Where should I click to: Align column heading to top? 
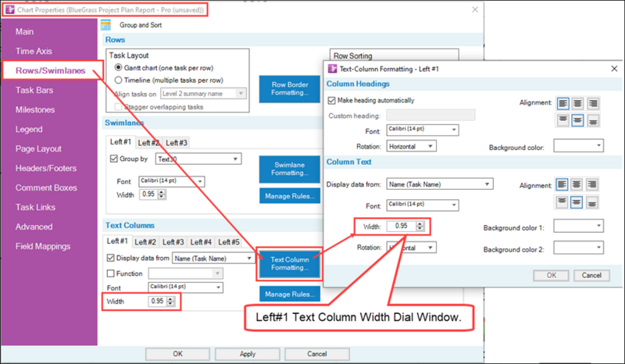coord(562,120)
